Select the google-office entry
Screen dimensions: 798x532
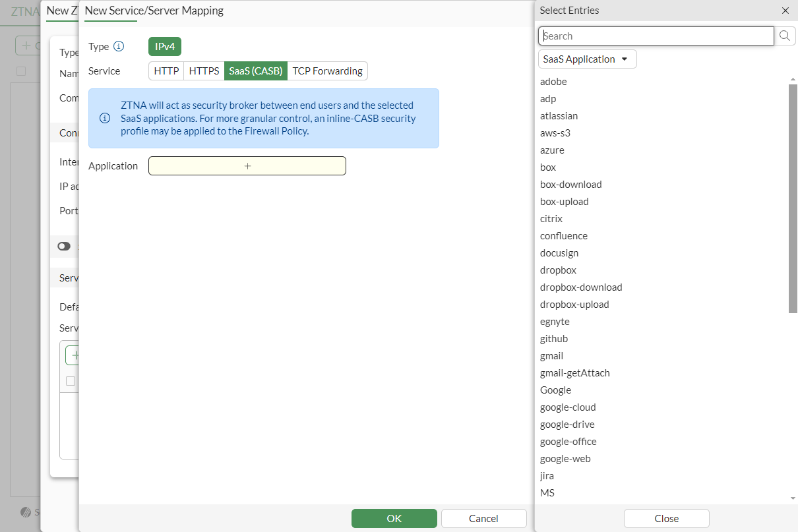point(568,442)
